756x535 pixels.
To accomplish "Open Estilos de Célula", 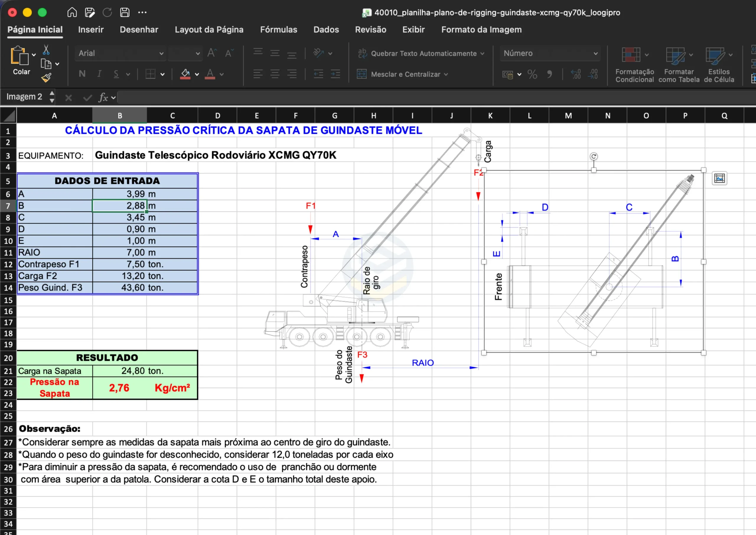I will click(719, 65).
